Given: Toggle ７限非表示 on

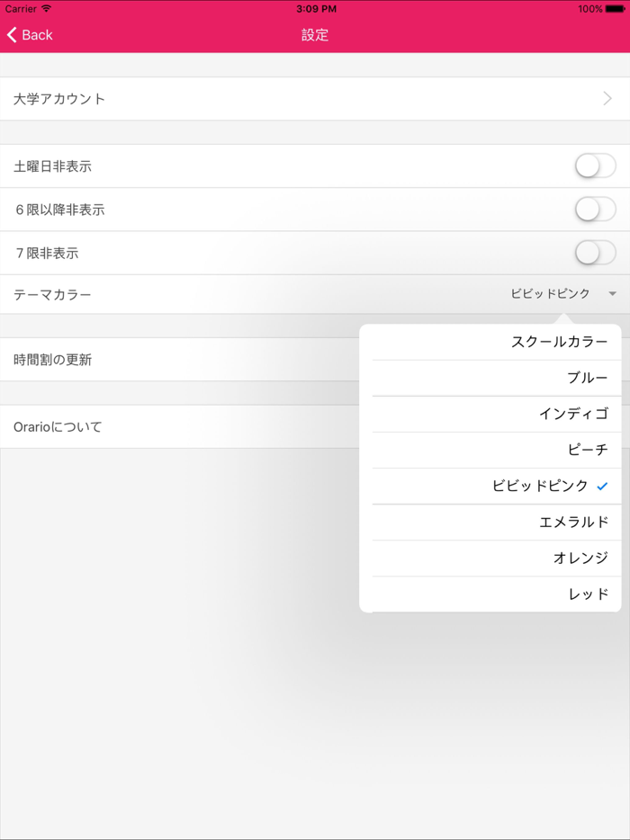Looking at the screenshot, I should 595,253.
